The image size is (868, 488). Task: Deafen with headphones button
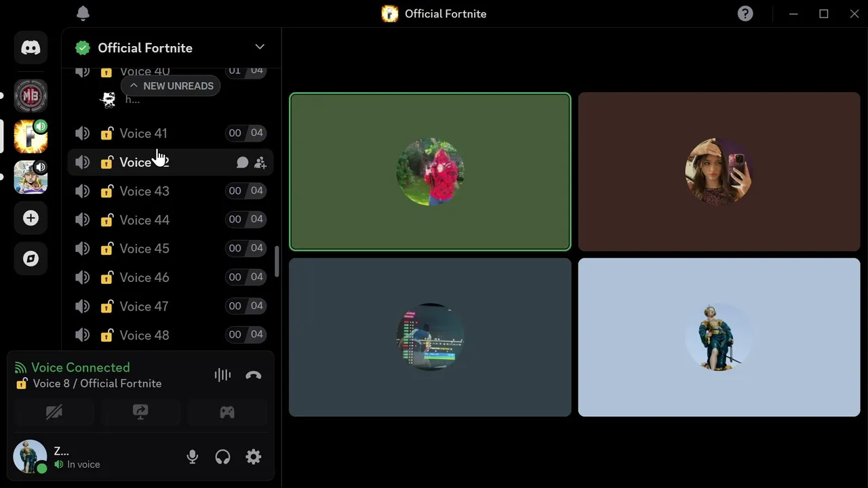pos(222,457)
